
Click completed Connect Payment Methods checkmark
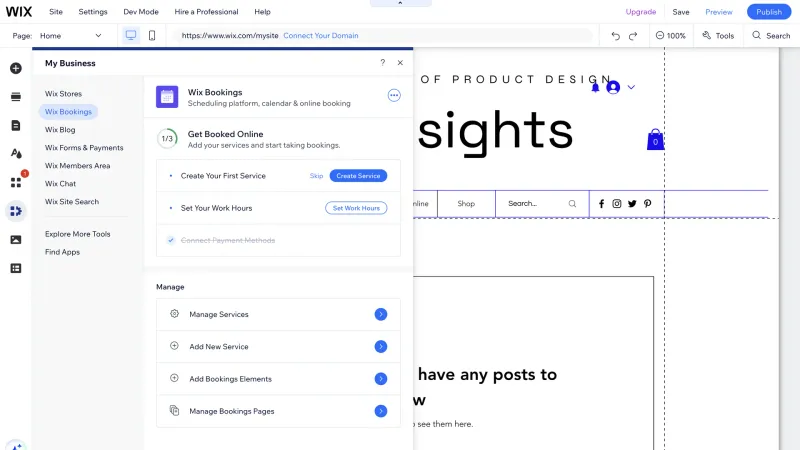pyautogui.click(x=171, y=240)
